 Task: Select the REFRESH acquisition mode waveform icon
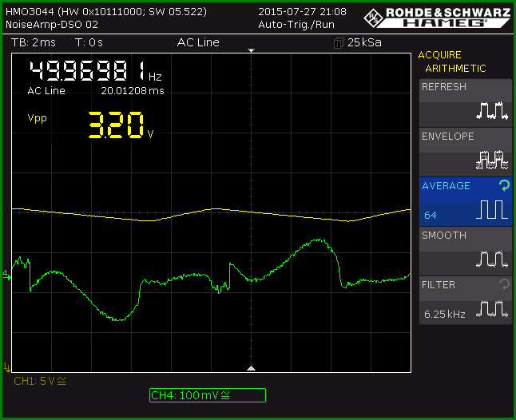pos(492,110)
